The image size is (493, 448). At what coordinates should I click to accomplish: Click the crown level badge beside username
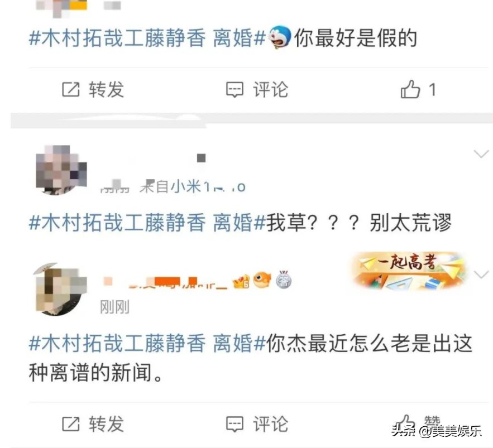click(241, 281)
